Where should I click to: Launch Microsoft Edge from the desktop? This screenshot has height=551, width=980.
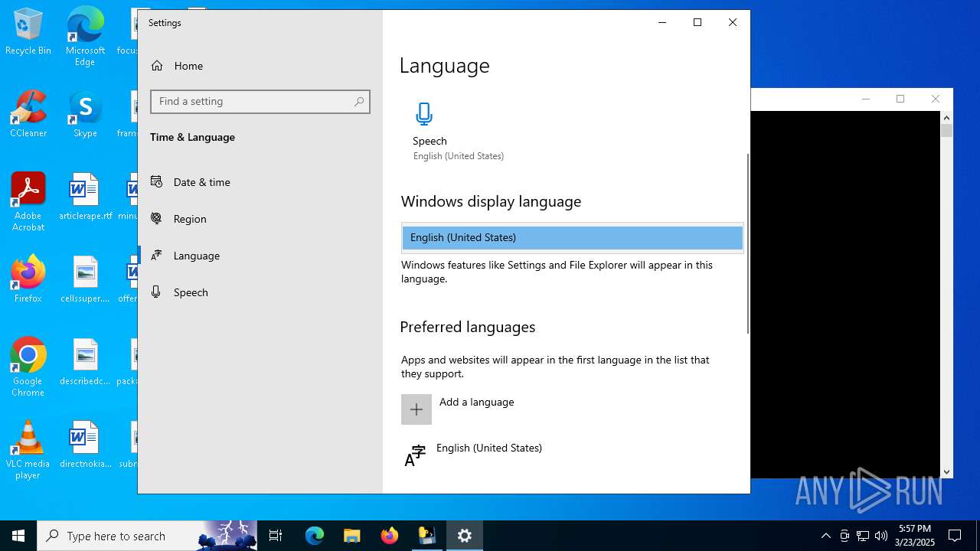85,36
